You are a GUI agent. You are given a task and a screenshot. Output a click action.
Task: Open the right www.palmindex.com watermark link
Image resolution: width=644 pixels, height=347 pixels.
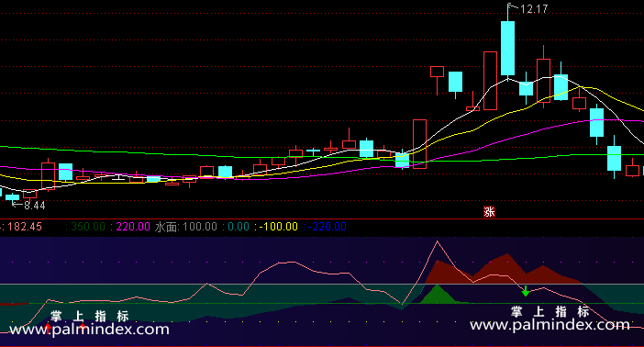pos(550,325)
